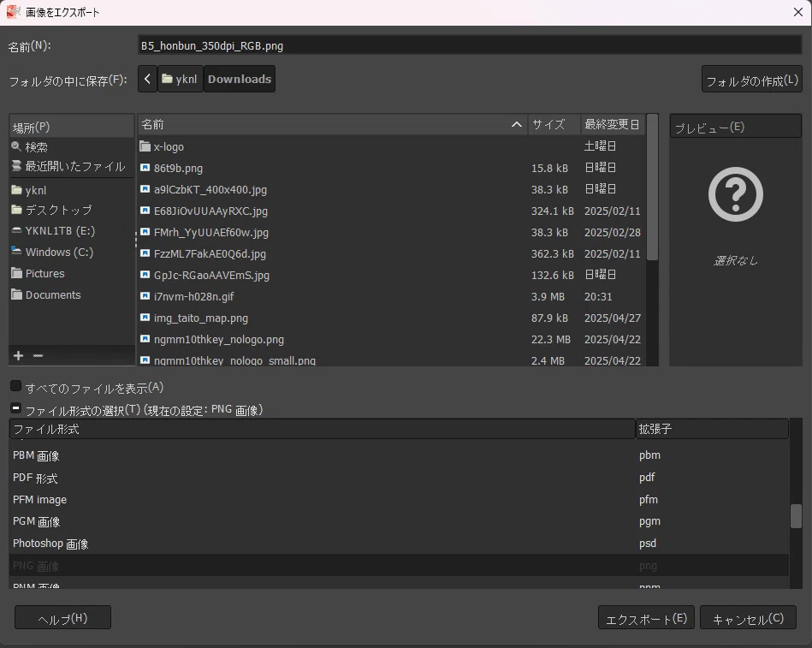
Task: Choose PNG 画像 file format row
Action: pos(399,566)
